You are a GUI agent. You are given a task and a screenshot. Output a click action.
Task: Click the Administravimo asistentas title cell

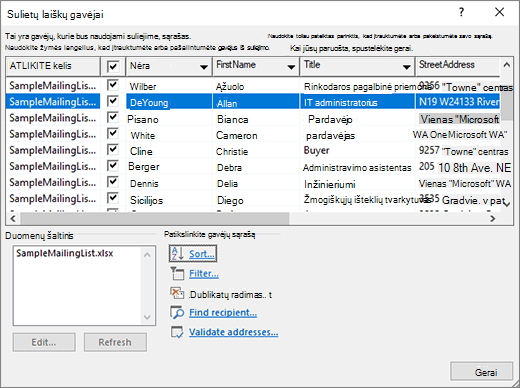coord(358,167)
